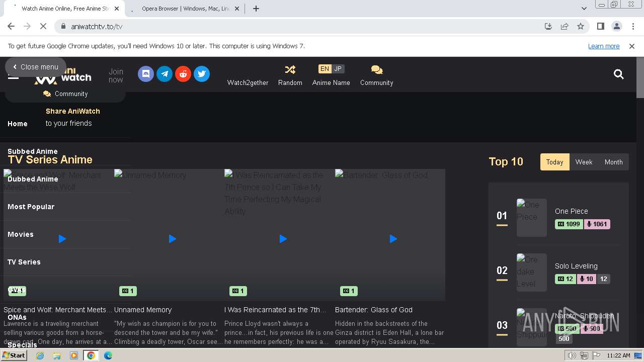Show Top 10 for Week
Screen dimensions: 644x362
click(x=584, y=162)
